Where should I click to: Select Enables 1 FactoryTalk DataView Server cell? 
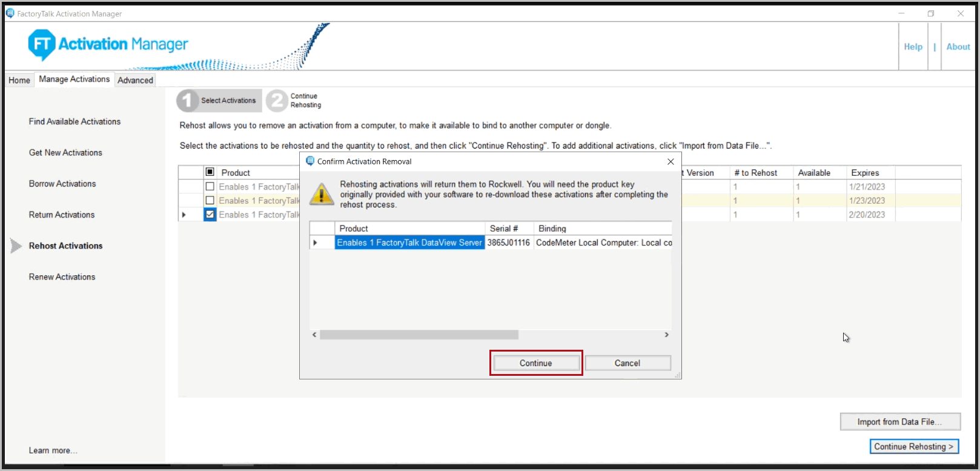coord(409,242)
